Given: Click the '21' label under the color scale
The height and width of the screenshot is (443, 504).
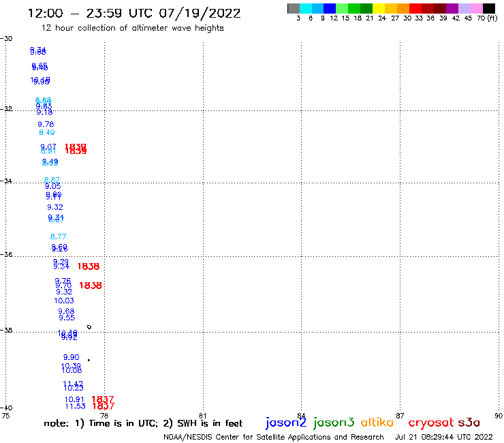Looking at the screenshot, I should 370,18.
